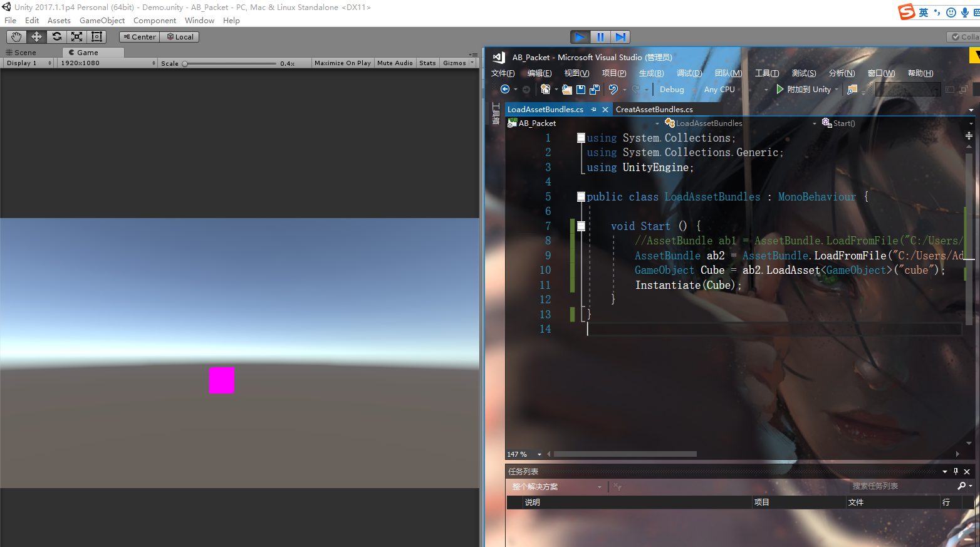Screen dimensions: 980x547
Task: Switch to CreatAssetBundles.cs tab
Action: pyautogui.click(x=654, y=110)
